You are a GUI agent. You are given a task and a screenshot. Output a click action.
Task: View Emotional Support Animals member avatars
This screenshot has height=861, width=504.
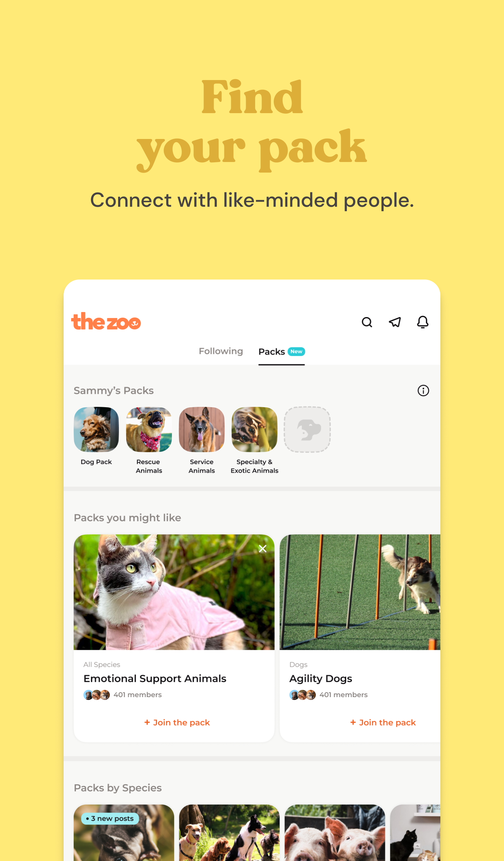97,695
